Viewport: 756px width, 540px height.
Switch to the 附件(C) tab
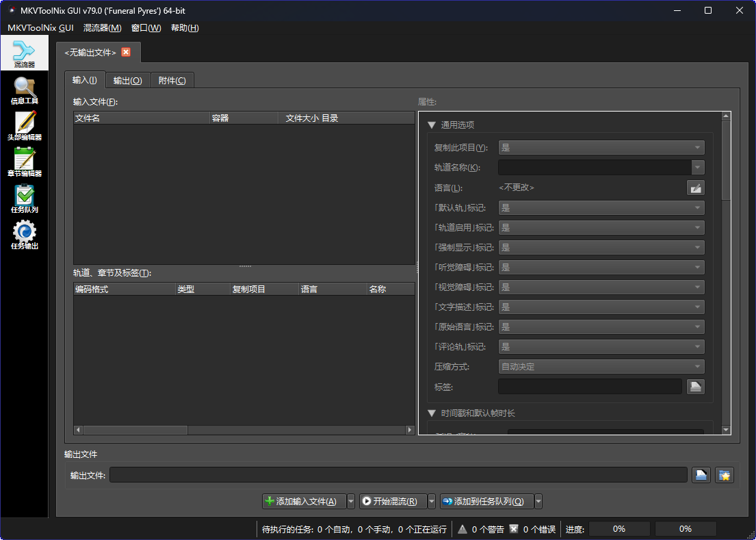172,81
